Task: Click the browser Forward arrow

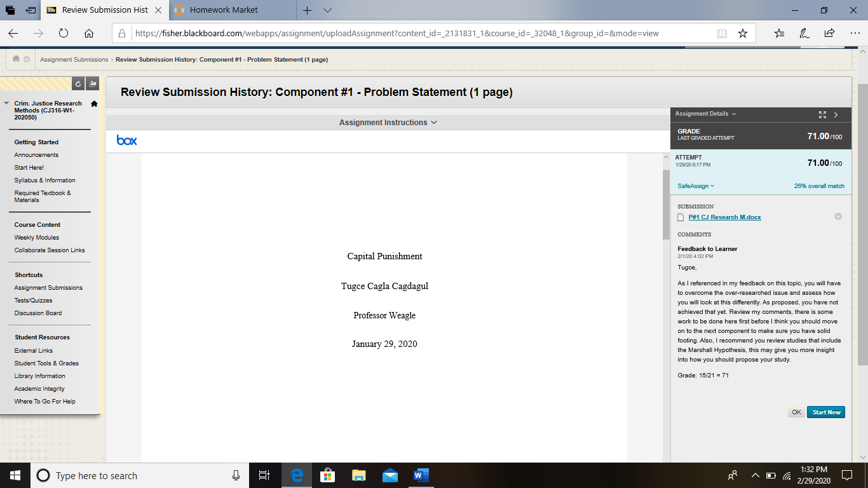Action: click(x=38, y=33)
